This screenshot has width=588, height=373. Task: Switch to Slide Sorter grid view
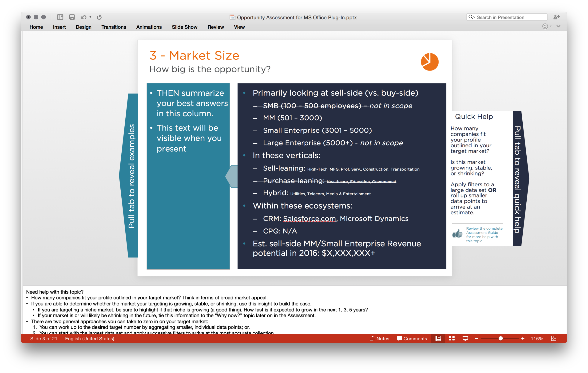tap(452, 338)
